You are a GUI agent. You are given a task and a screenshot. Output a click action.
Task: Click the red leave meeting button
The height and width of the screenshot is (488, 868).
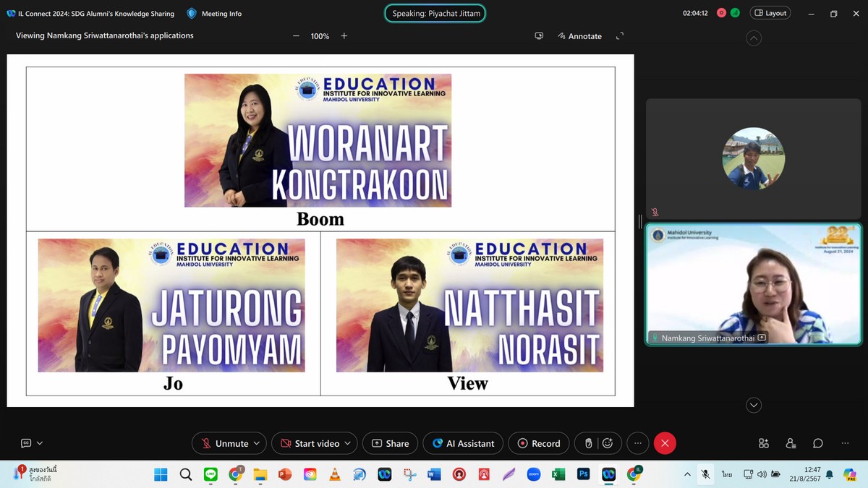point(665,443)
